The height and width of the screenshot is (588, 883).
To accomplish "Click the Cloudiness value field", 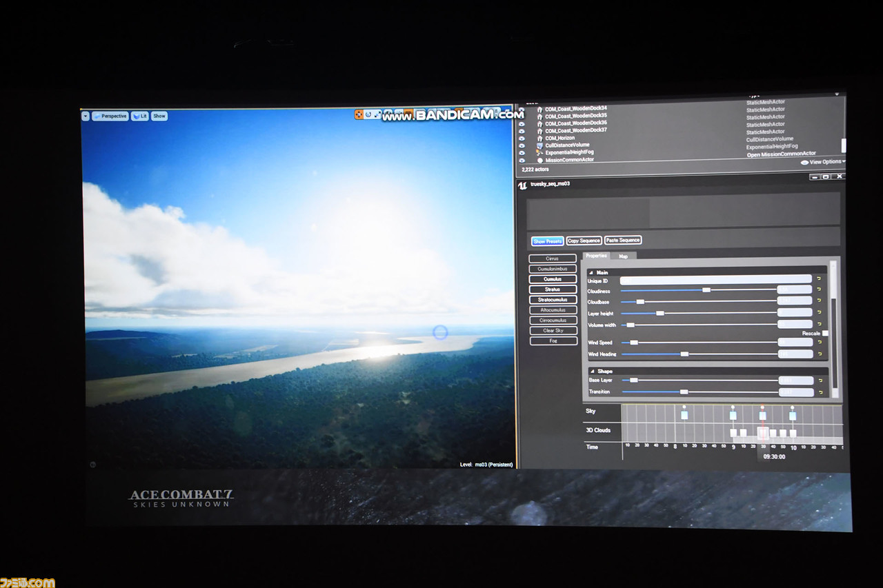I will 795,290.
